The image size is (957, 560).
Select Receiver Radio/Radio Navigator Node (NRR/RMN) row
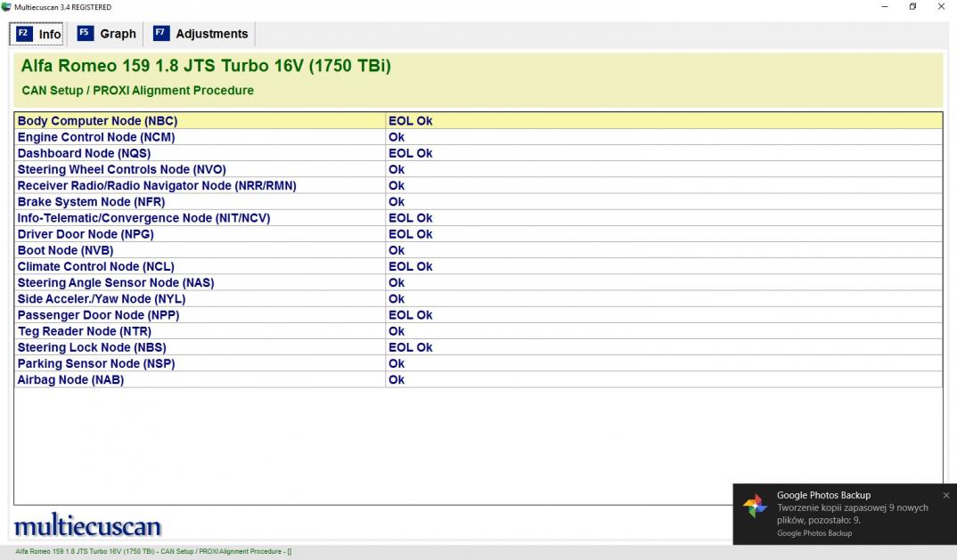[x=478, y=185]
